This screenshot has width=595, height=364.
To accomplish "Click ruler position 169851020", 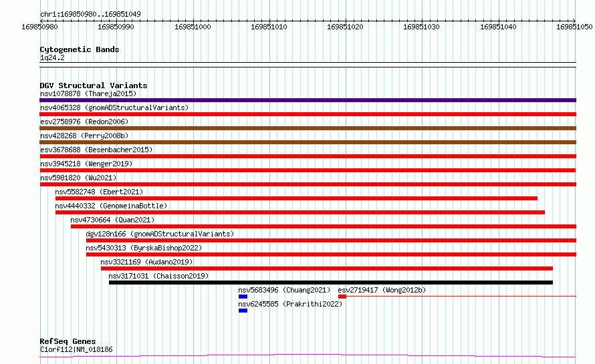I will pyautogui.click(x=346, y=27).
